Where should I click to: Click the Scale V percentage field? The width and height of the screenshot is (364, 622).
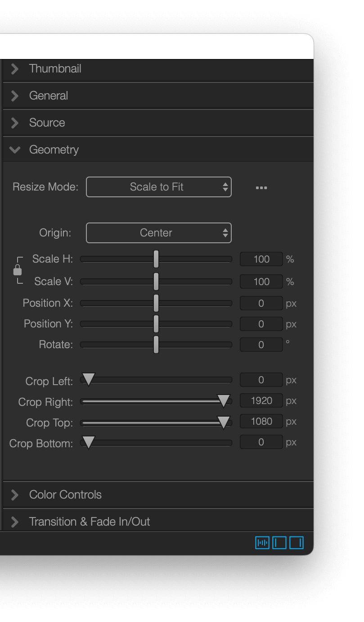click(261, 282)
